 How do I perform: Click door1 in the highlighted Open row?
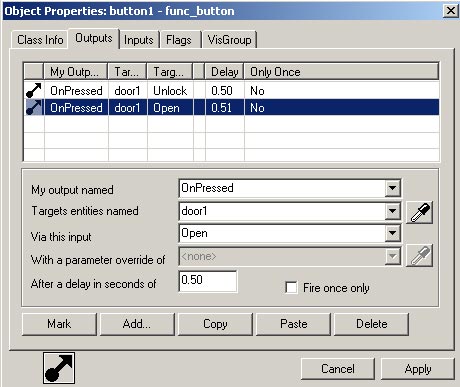127,108
